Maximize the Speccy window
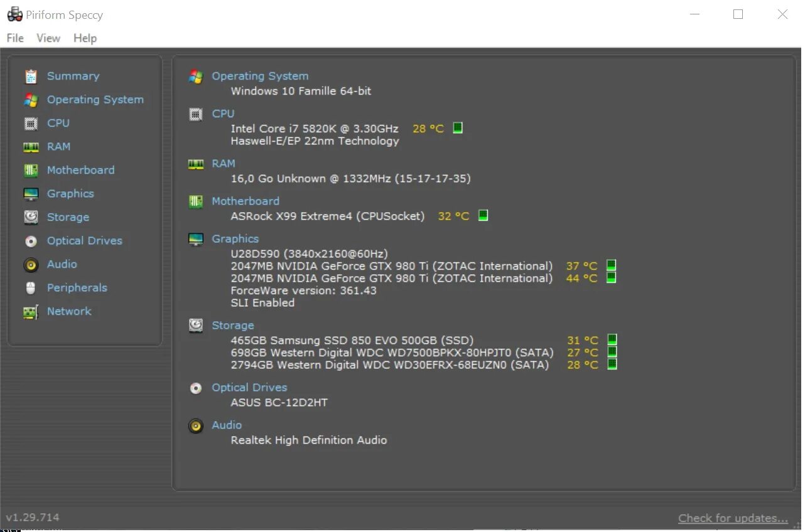Screen dimensions: 810x532 click(738, 14)
